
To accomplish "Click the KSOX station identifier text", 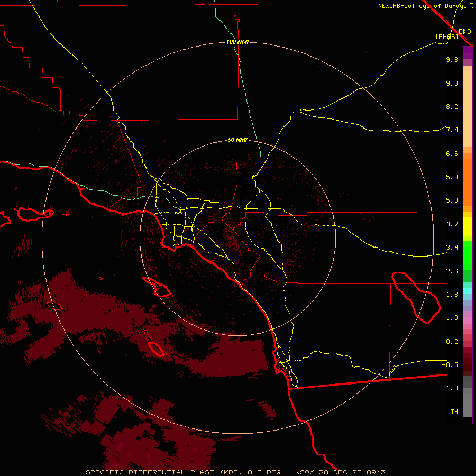I will [305, 472].
